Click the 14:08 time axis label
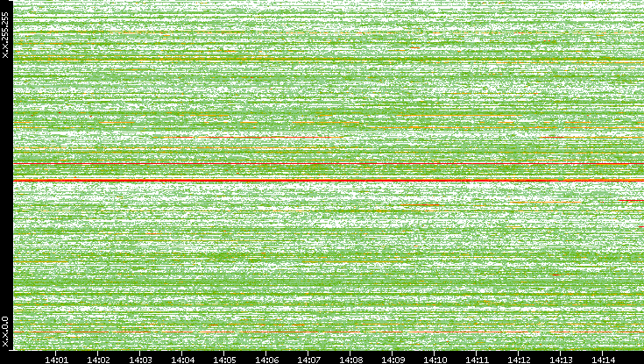 click(x=350, y=360)
